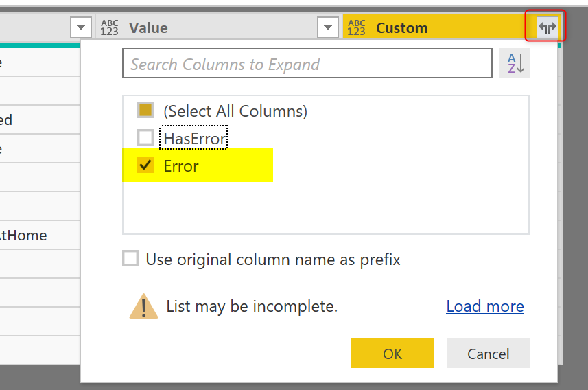Click the warning triangle icon

tap(143, 306)
